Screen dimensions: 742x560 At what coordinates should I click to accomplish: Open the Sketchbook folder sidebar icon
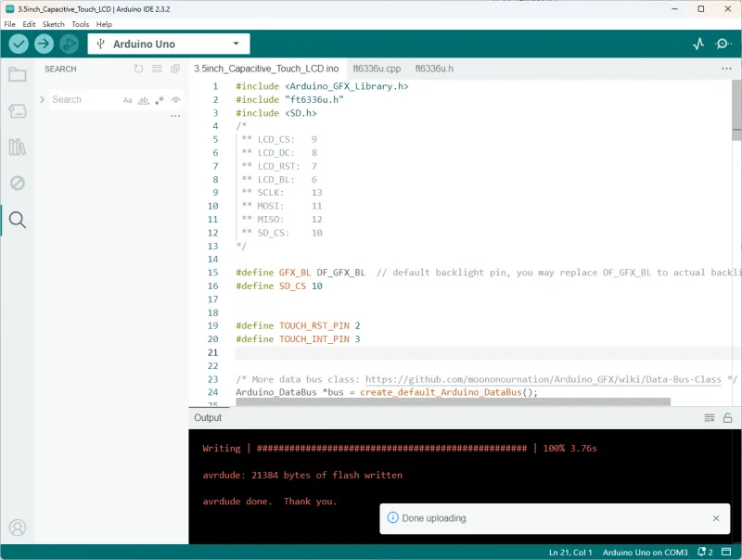pyautogui.click(x=18, y=74)
